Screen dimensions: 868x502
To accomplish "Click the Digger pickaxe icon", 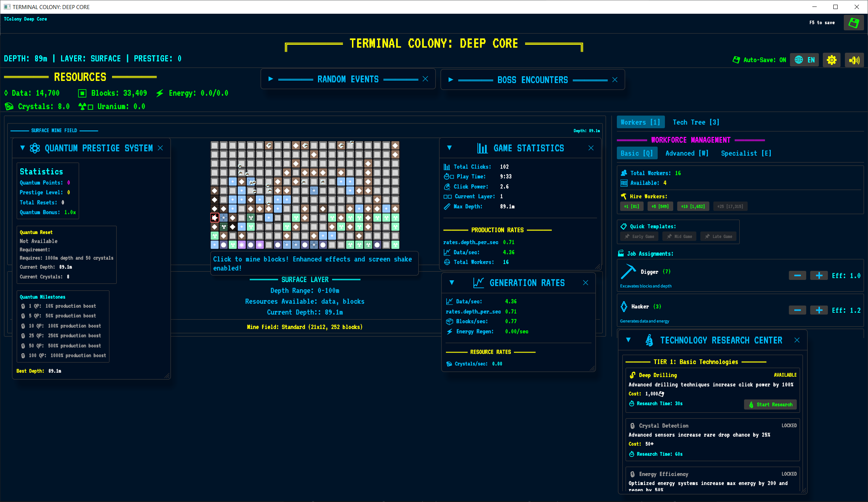I will [628, 272].
